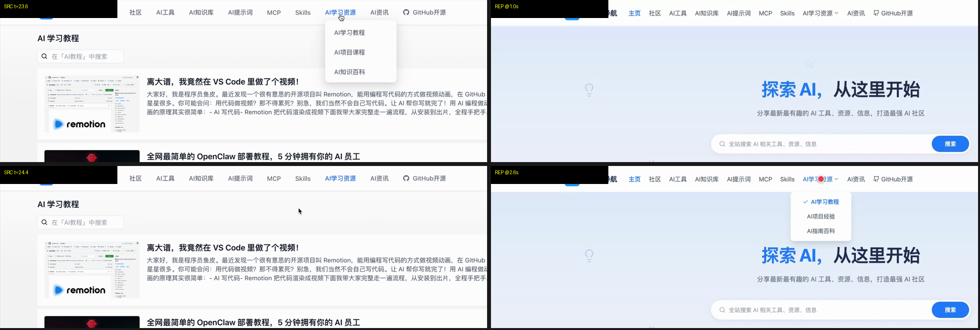Go to AI提示词 in SRC t=24.4 panel
This screenshot has height=330, width=980.
(x=241, y=179)
